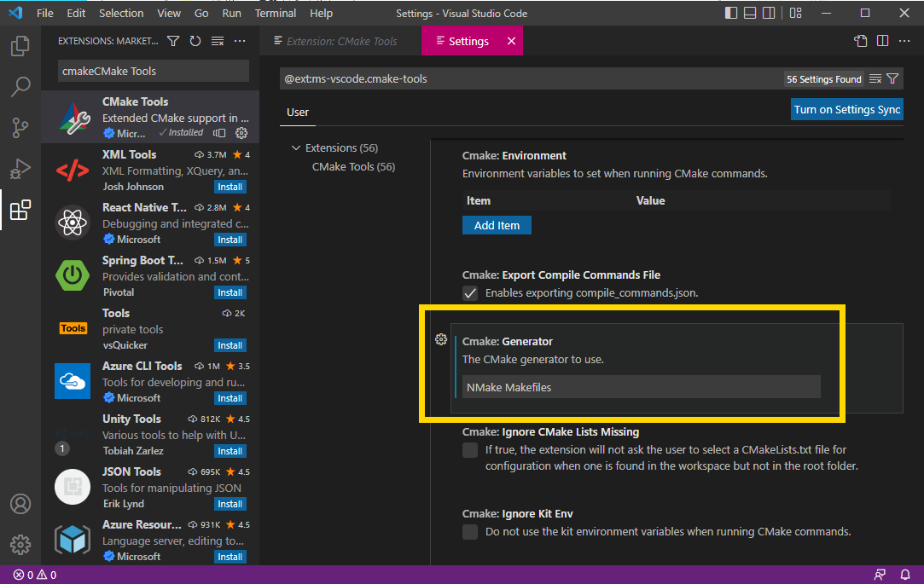Viewport: 924px width, 584px height.
Task: Filter extensions with the funnel icon
Action: [x=173, y=41]
